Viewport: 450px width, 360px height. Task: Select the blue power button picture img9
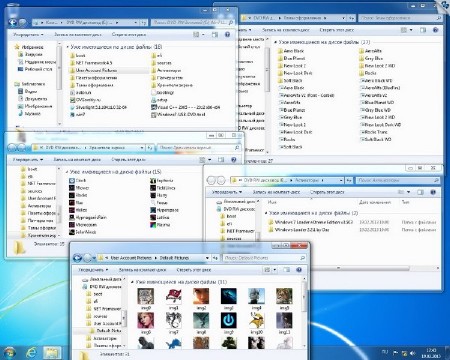[228, 323]
